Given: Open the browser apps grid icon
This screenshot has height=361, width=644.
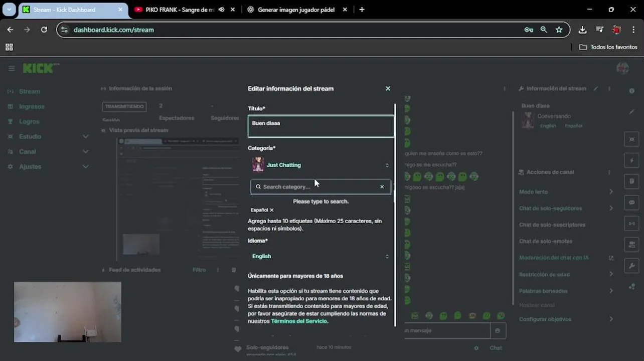Looking at the screenshot, I should (9, 47).
